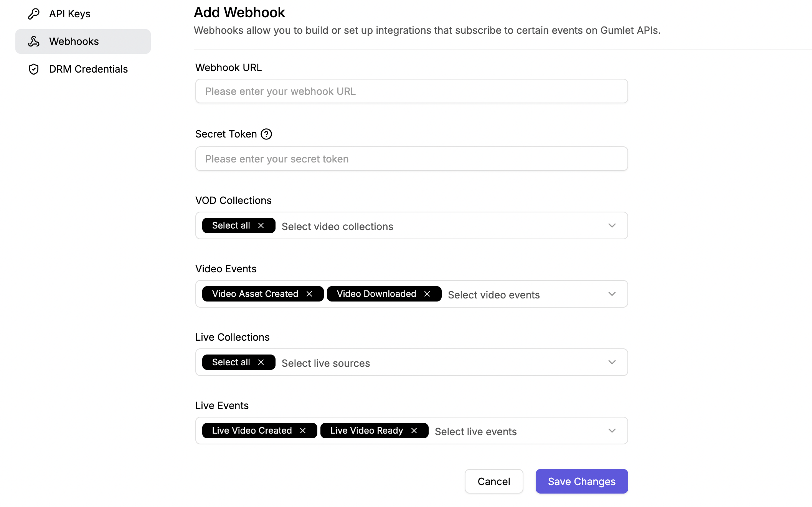Expand the VOD Collections dropdown chevron

[x=612, y=225]
